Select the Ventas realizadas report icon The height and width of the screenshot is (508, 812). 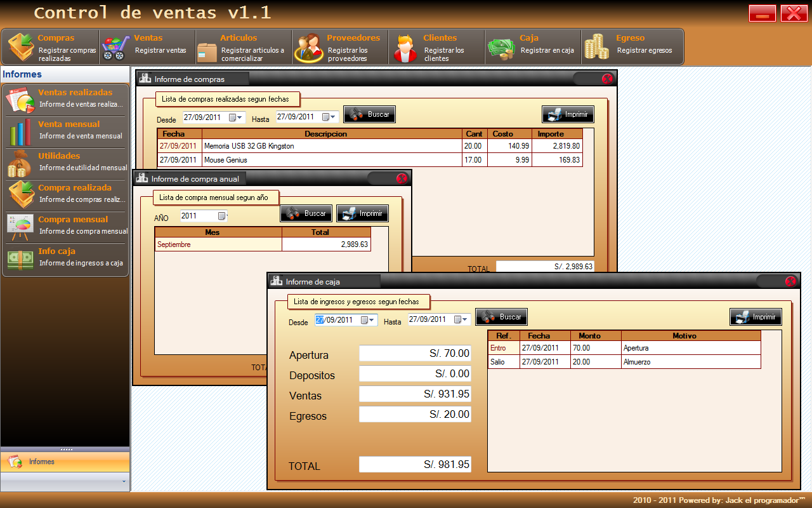click(x=20, y=98)
